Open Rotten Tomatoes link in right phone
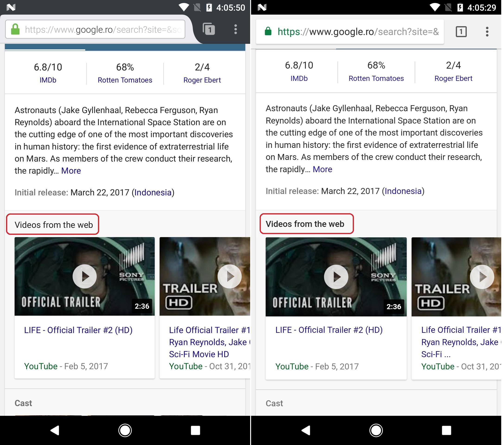Viewport: 504px width, 445px height. pyautogui.click(x=376, y=78)
